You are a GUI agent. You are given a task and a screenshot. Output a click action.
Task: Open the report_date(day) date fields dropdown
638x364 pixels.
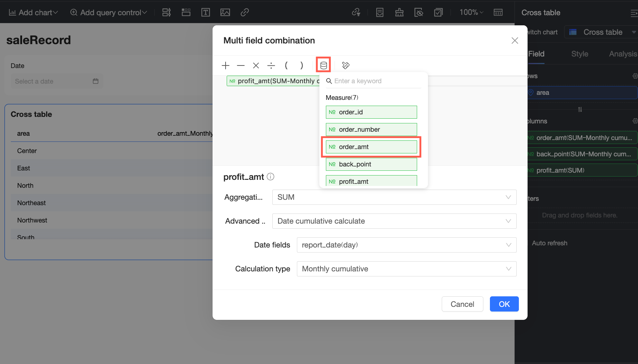point(406,245)
